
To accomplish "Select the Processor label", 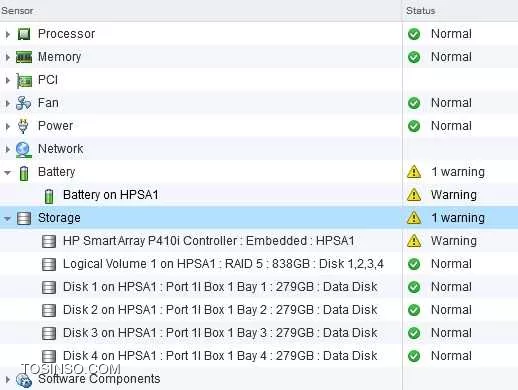I will point(66,34).
